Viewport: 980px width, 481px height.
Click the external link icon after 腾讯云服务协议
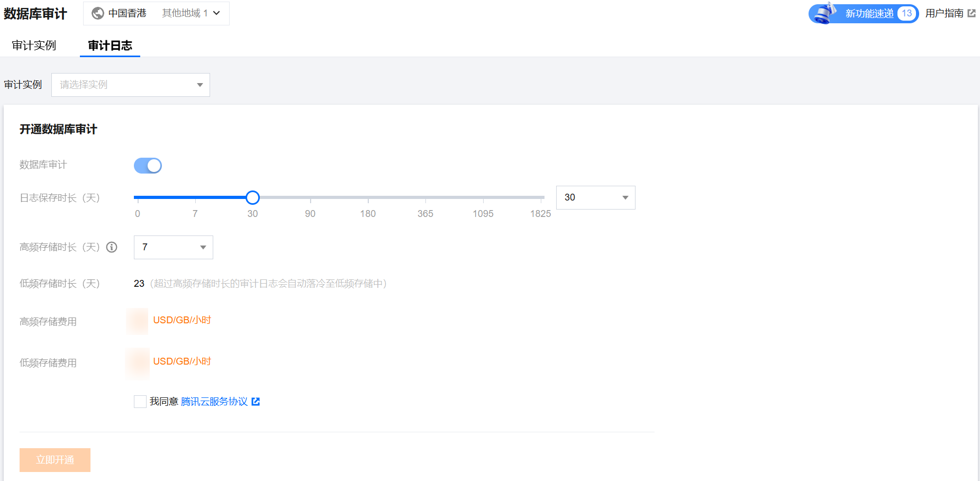[256, 402]
